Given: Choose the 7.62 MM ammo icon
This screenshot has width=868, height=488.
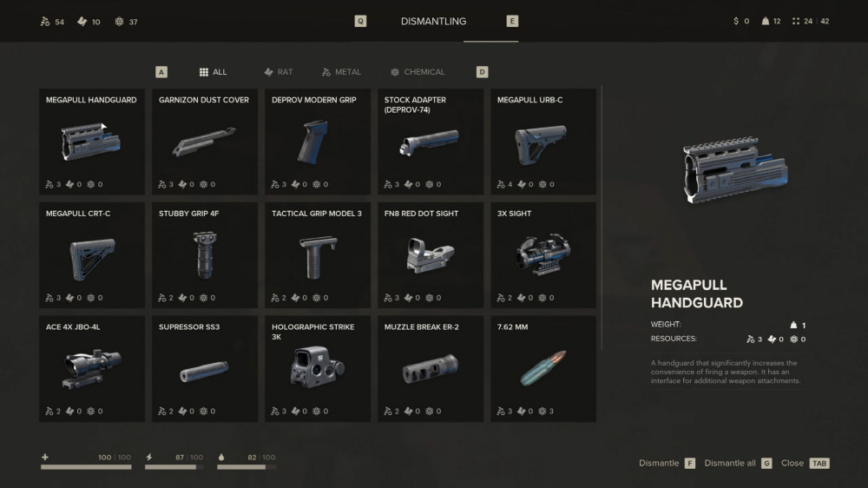Looking at the screenshot, I should (543, 368).
